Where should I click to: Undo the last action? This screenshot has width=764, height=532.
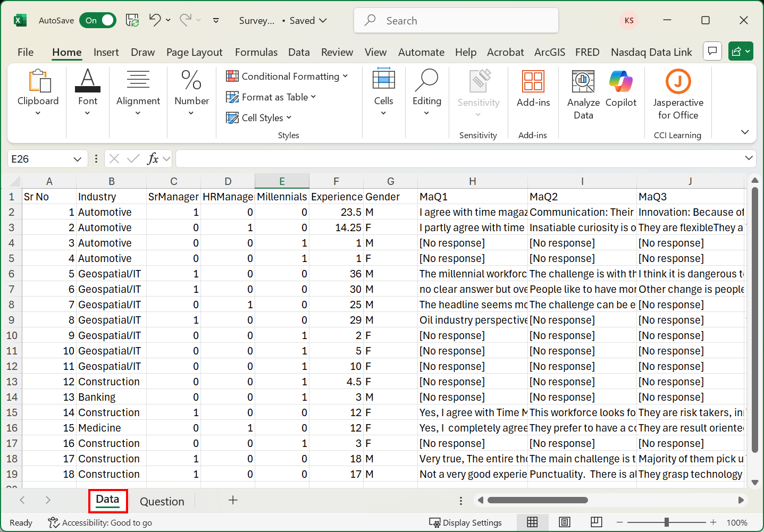[155, 20]
